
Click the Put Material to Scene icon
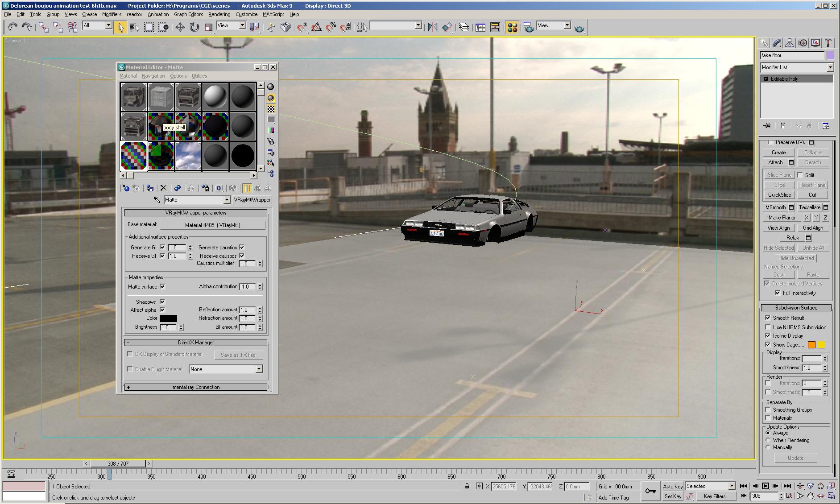[x=136, y=188]
